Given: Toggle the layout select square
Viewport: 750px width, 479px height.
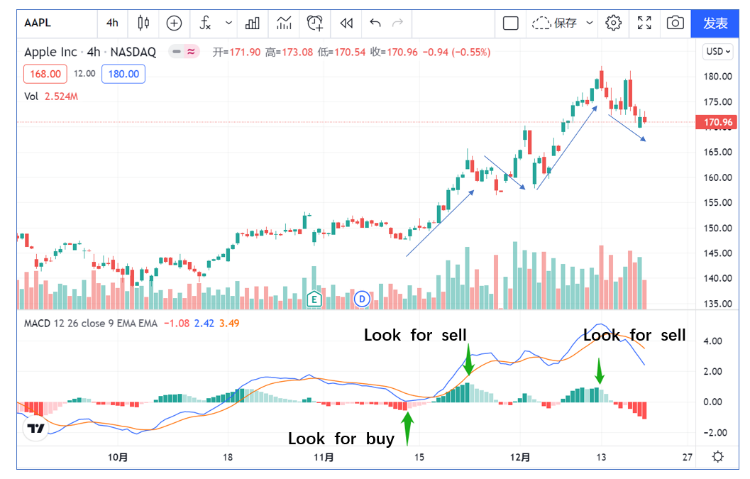Looking at the screenshot, I should click(510, 22).
